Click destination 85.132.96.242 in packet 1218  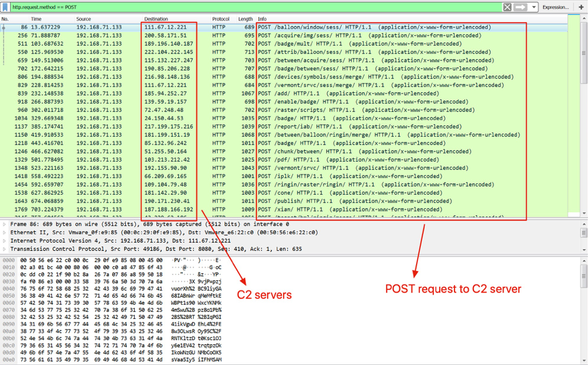click(165, 143)
